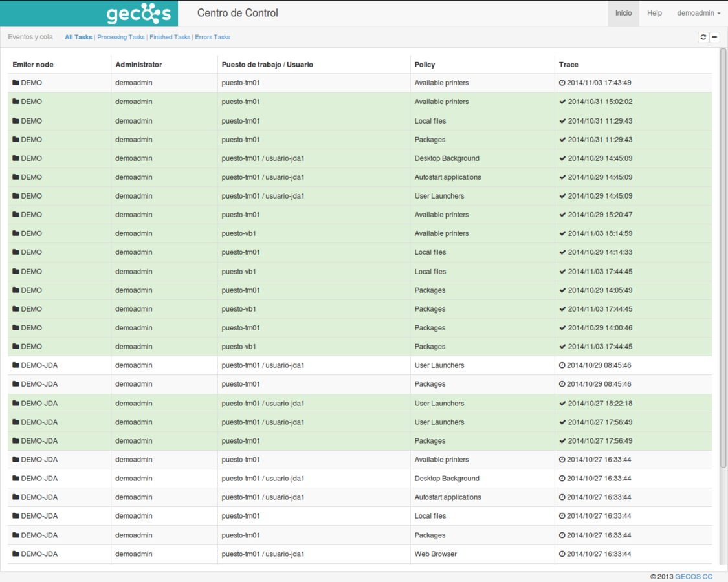The width and height of the screenshot is (728, 582).
Task: Click the clock icon on the Web Browser task row
Action: [562, 554]
